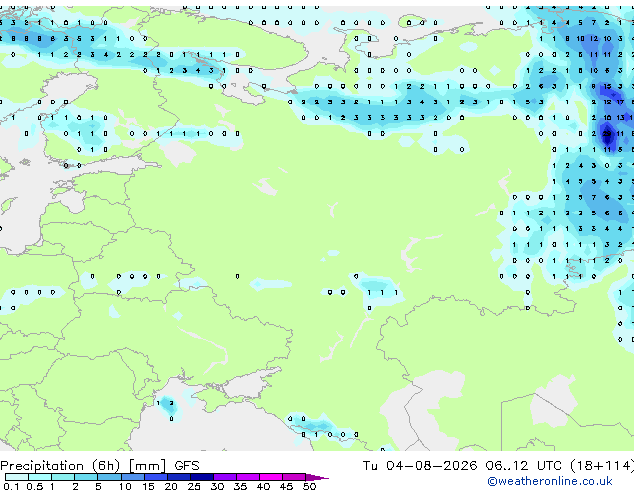
Task: Select the '45' legend scale label
Action: (x=286, y=486)
